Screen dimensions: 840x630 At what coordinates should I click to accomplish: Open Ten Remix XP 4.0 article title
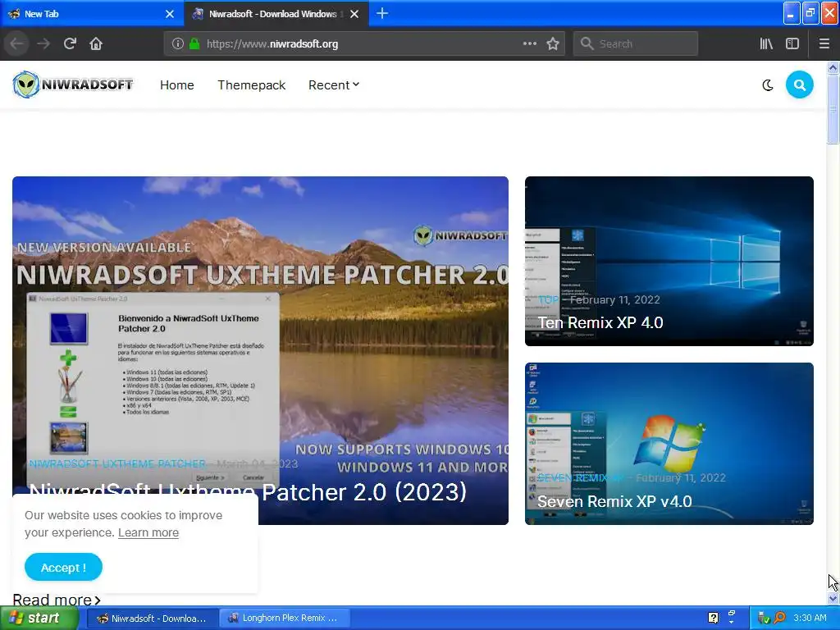point(600,322)
